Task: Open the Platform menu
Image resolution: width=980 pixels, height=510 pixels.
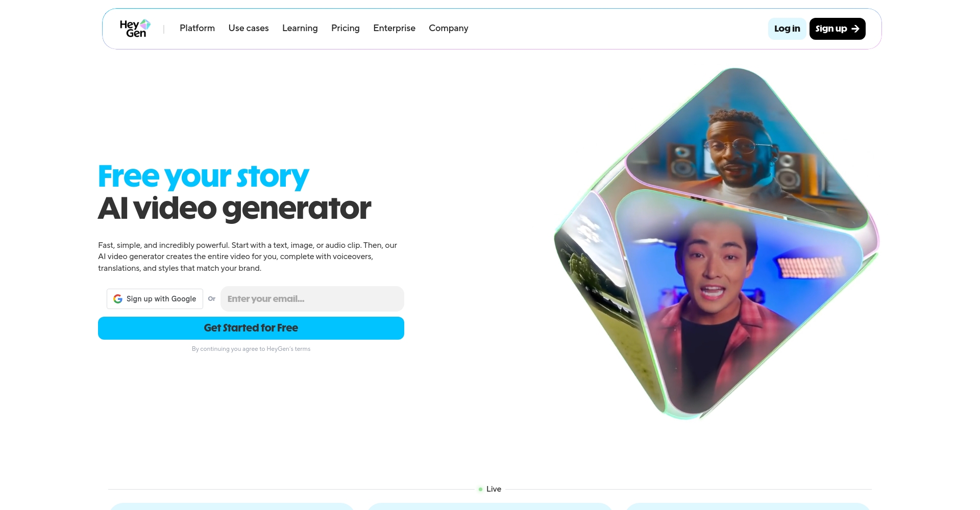Action: [197, 28]
